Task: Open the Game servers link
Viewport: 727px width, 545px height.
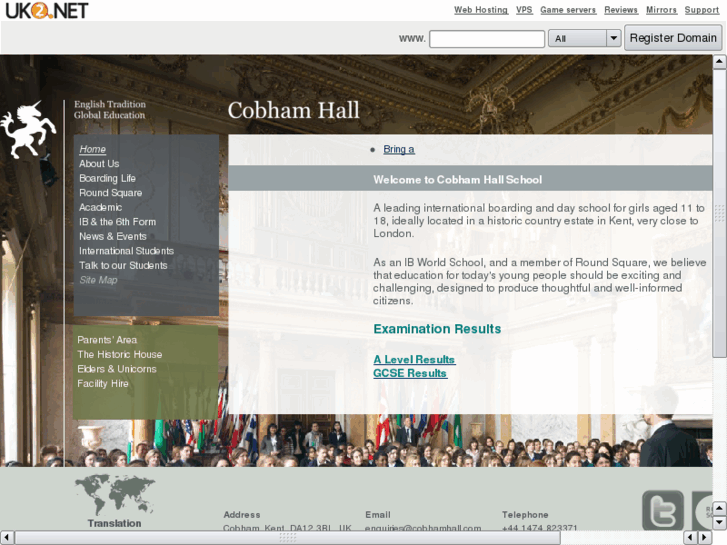Action: coord(568,10)
